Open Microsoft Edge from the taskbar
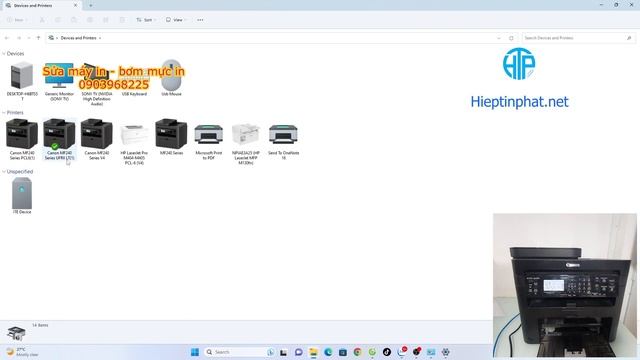The height and width of the screenshot is (360, 640). click(328, 352)
